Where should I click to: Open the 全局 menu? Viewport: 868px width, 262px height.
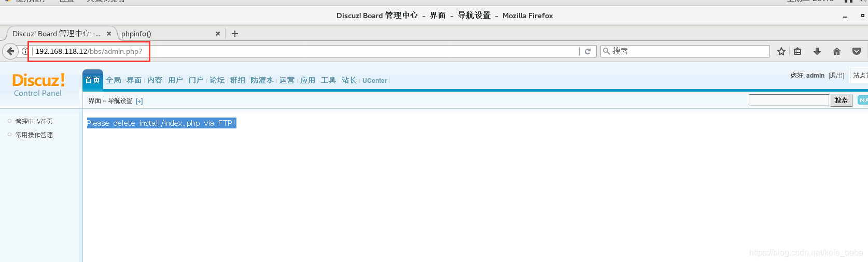(x=114, y=80)
